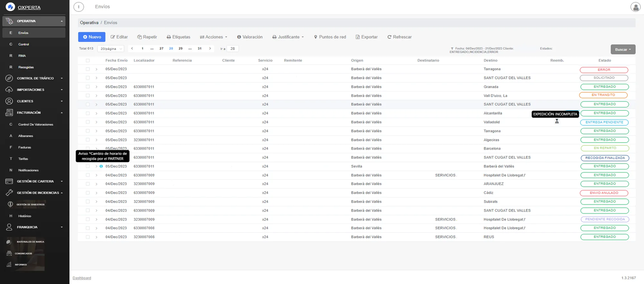The height and width of the screenshot is (284, 644).
Task: Expand the row with PENDIENTE RECOGIDA status
Action: pyautogui.click(x=96, y=219)
